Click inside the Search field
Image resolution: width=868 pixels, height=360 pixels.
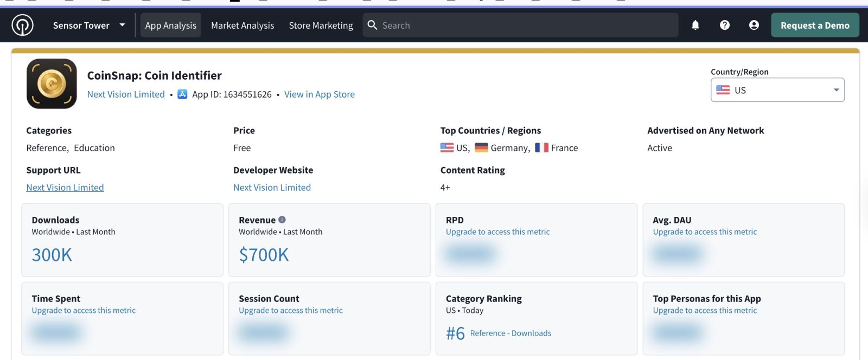[x=521, y=25]
